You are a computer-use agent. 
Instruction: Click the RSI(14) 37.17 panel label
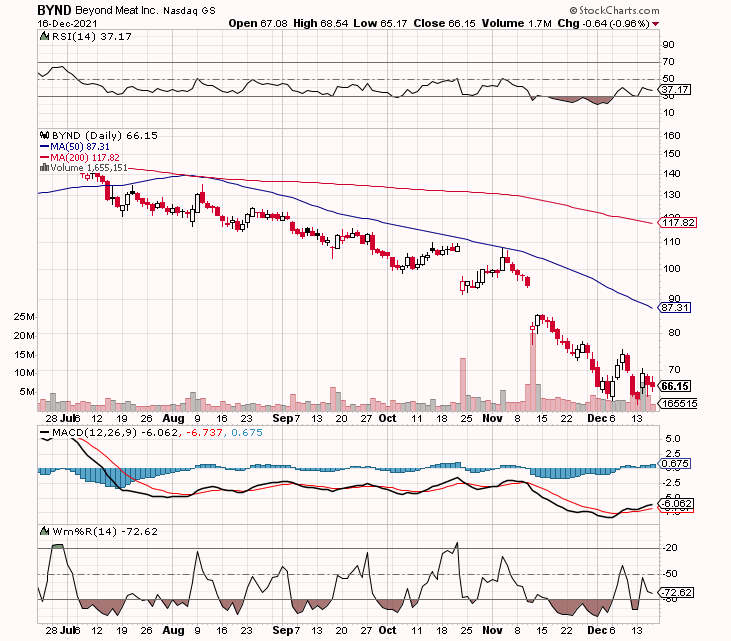(x=92, y=36)
